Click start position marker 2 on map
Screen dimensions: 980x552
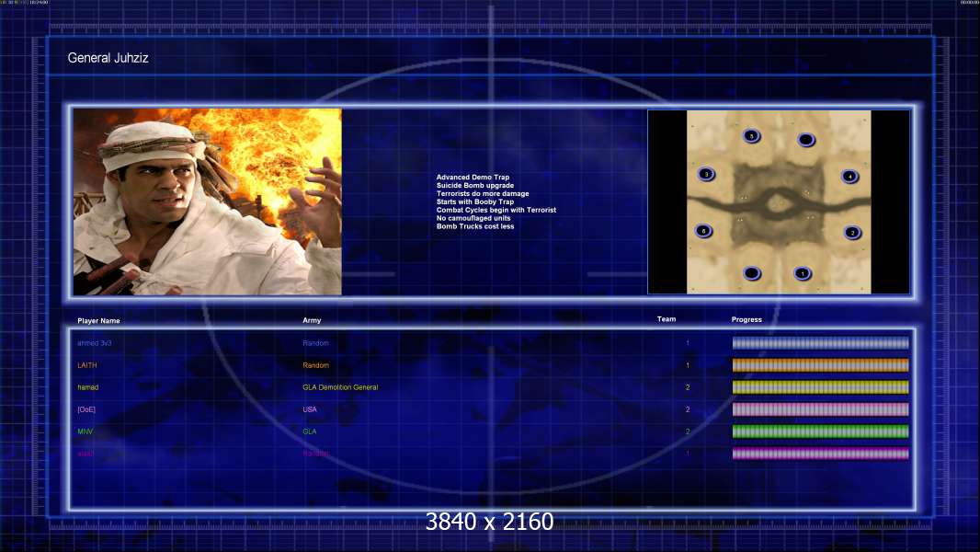[x=852, y=233]
